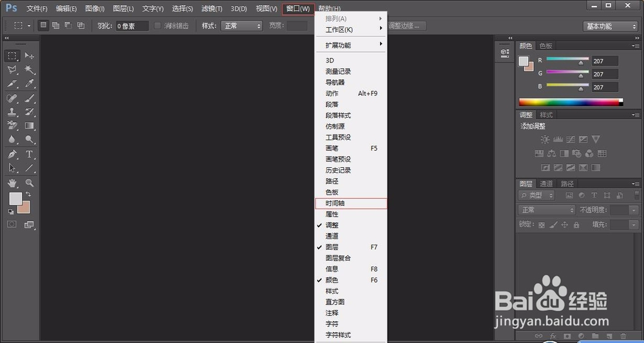This screenshot has height=343, width=644.
Task: Click the foreground color swatch in toolbox
Action: tap(14, 199)
